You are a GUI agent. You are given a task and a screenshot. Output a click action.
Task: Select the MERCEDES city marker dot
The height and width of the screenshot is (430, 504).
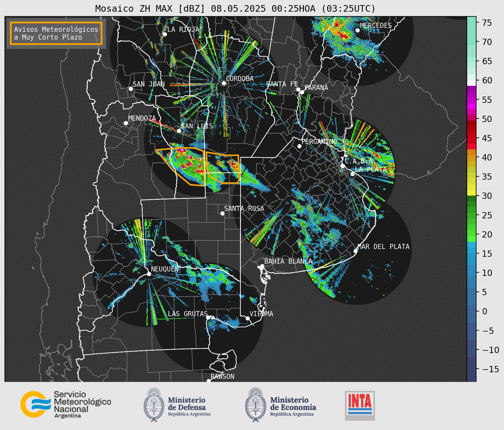358,30
